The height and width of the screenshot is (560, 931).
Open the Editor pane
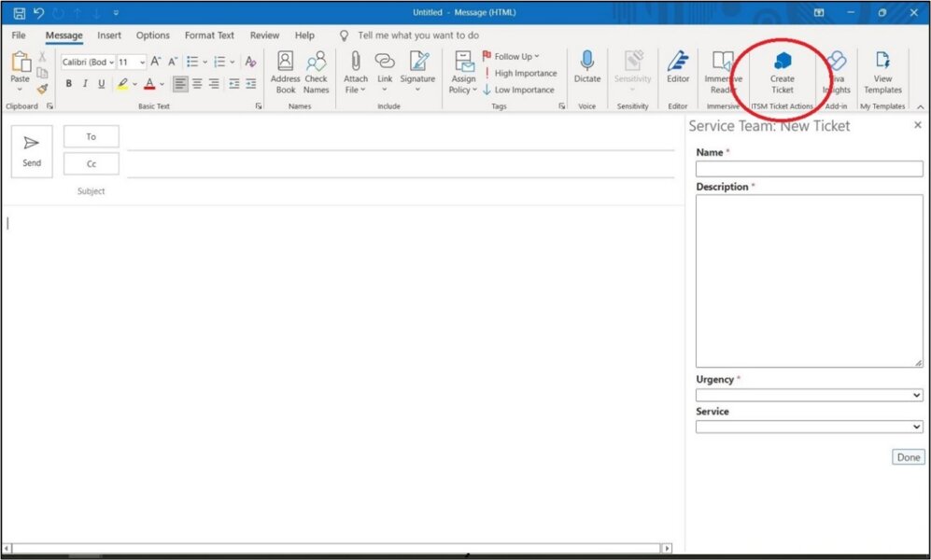tap(678, 73)
